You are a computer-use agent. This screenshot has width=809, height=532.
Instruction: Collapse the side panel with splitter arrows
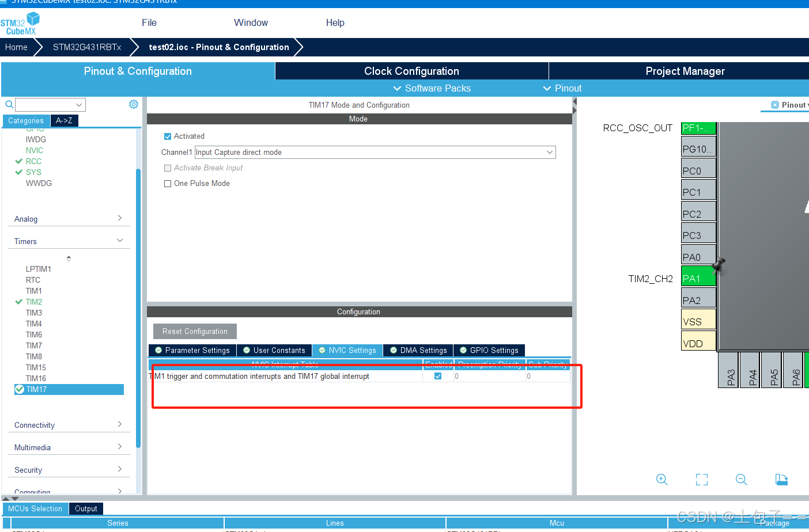pyautogui.click(x=574, y=105)
